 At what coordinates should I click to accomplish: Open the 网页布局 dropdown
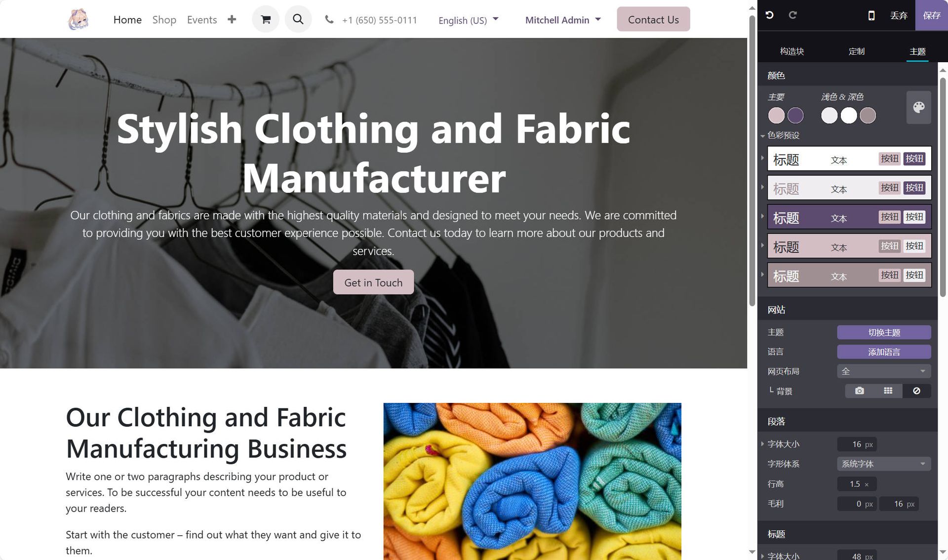click(x=884, y=371)
